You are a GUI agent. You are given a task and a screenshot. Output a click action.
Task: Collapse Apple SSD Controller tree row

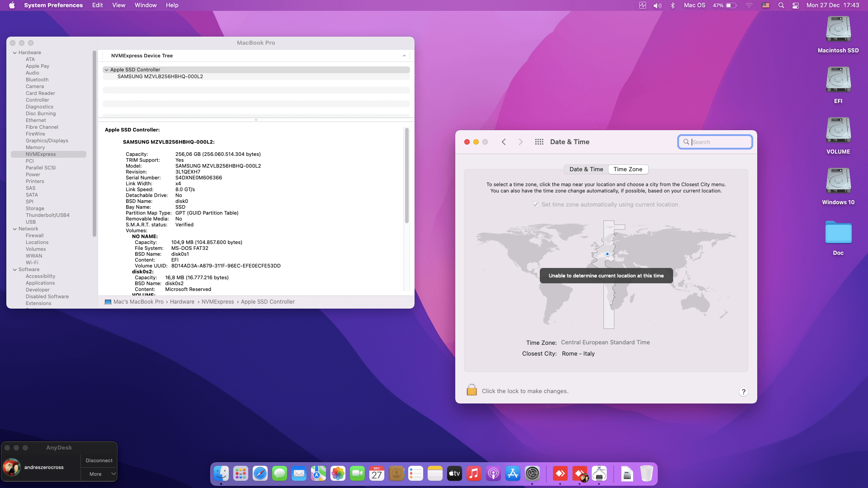point(107,70)
